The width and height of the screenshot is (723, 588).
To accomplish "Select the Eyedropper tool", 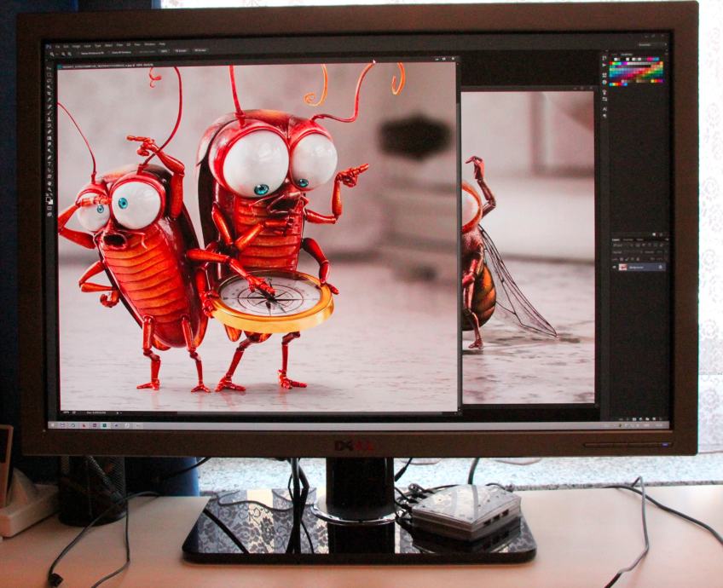I will coord(49,100).
